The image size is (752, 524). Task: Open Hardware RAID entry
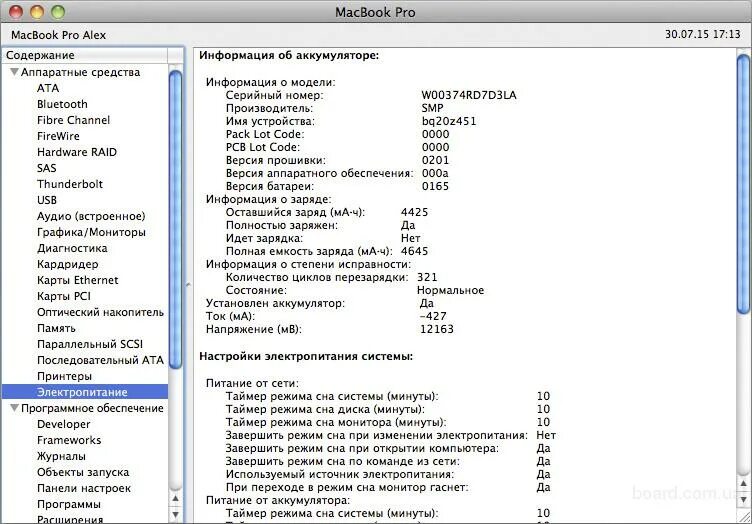tap(77, 152)
